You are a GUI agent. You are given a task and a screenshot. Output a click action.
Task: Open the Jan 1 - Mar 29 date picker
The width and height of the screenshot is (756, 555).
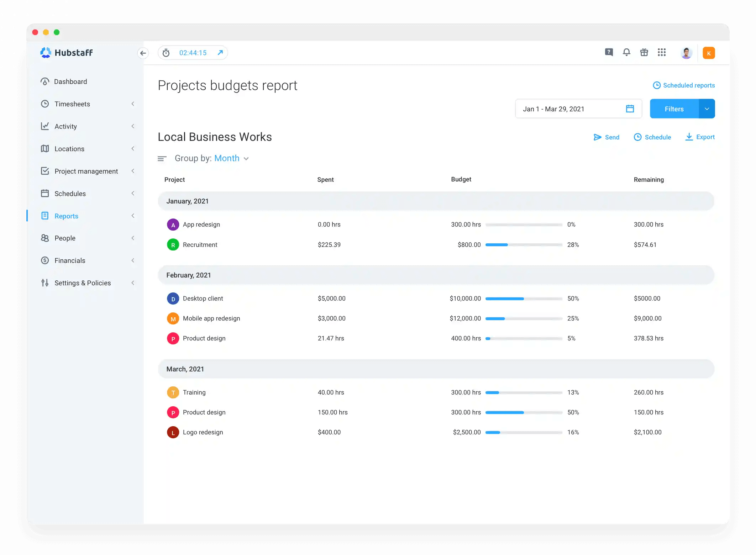click(578, 109)
